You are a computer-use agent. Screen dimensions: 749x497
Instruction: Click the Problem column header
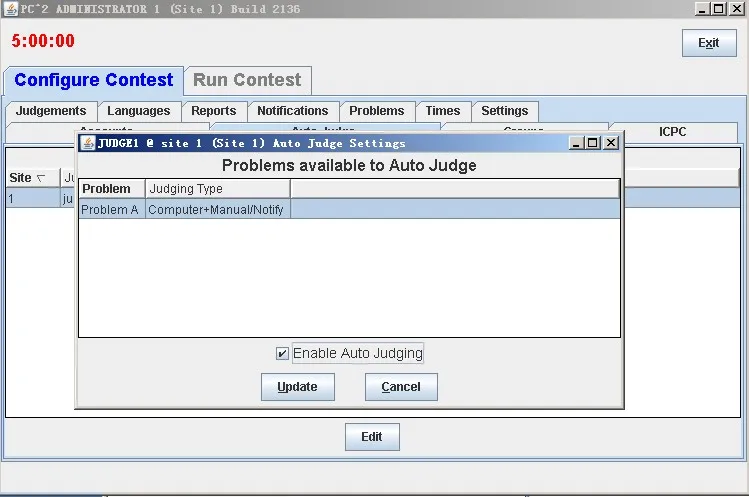112,189
